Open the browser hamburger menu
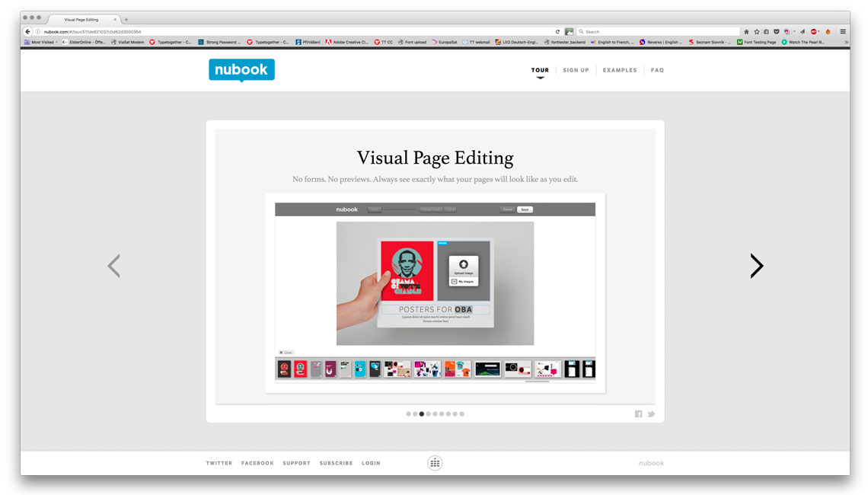 843,31
